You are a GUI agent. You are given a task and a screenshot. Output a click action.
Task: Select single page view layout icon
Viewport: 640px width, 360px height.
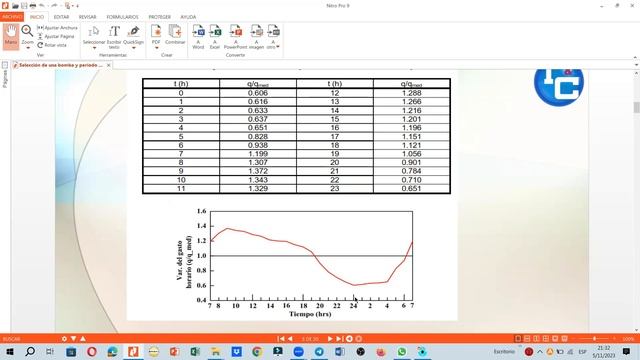518,339
